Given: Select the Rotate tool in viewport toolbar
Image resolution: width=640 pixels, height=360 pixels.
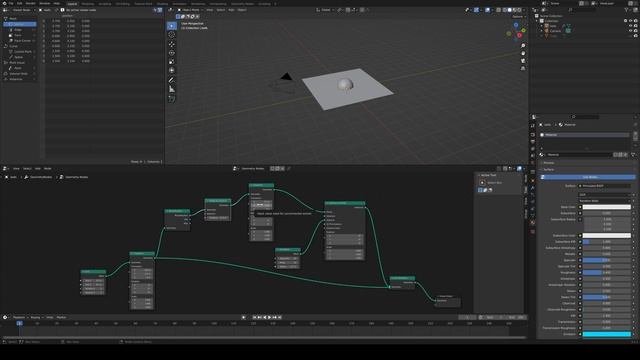Looking at the screenshot, I should tap(172, 53).
